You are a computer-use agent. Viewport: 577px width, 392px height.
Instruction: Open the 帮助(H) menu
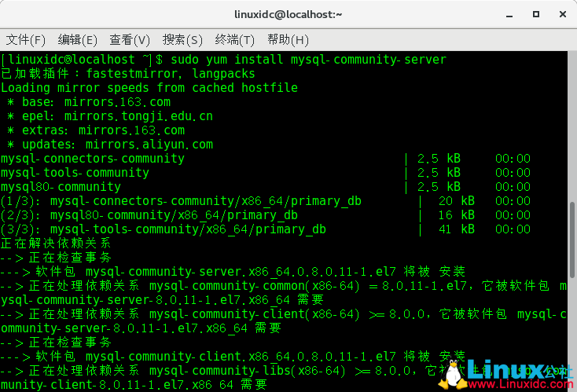(288, 40)
